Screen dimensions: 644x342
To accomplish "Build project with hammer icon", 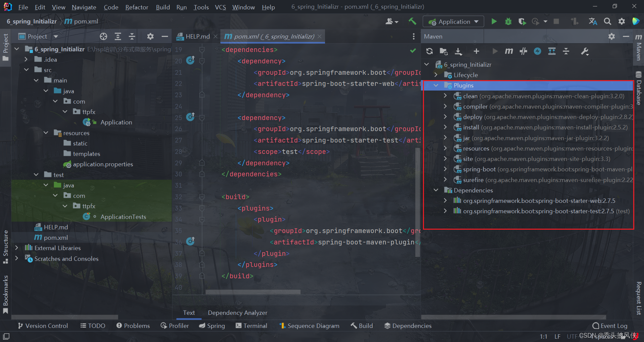I will (412, 21).
